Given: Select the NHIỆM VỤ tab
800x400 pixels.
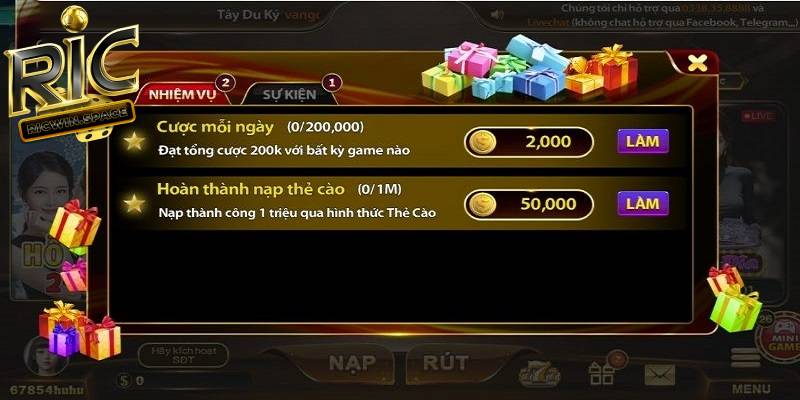Looking at the screenshot, I should tap(183, 94).
